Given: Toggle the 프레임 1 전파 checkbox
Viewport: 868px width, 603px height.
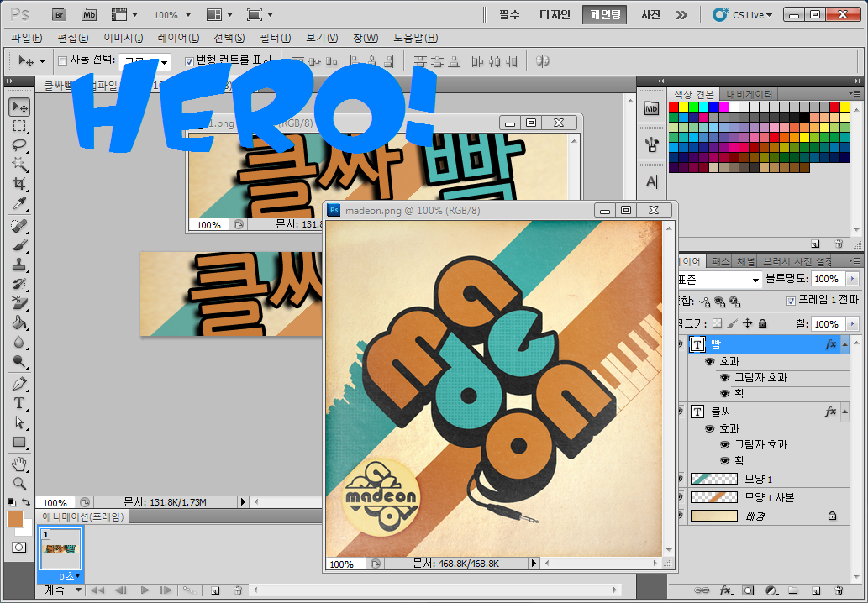Looking at the screenshot, I should tap(791, 301).
